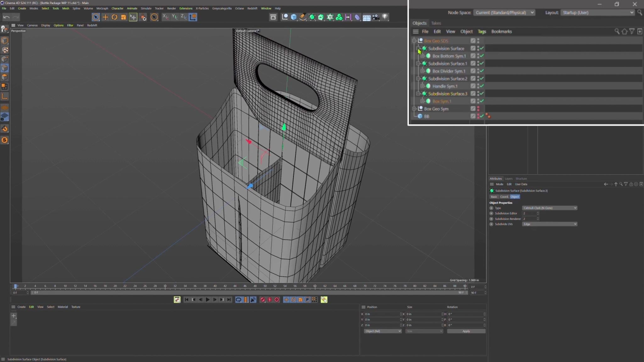The image size is (644, 362).
Task: Select the Rotate tool in the toolbar
Action: coord(114,17)
